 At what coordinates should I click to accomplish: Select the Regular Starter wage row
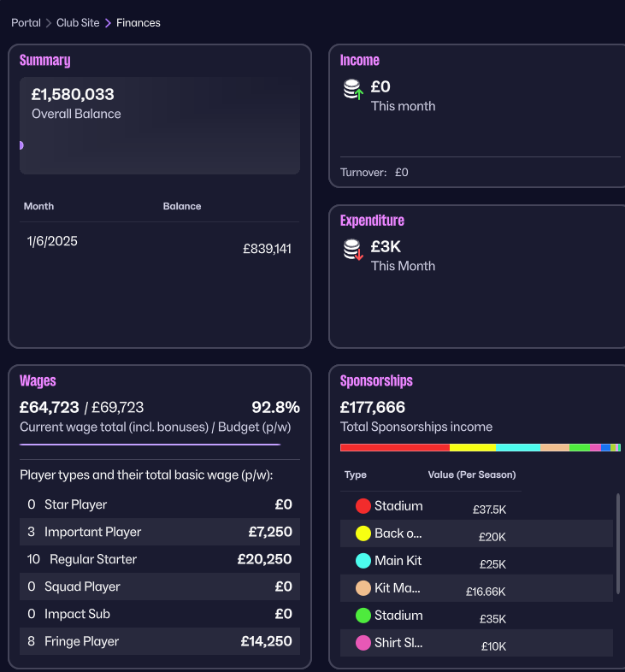tap(160, 559)
